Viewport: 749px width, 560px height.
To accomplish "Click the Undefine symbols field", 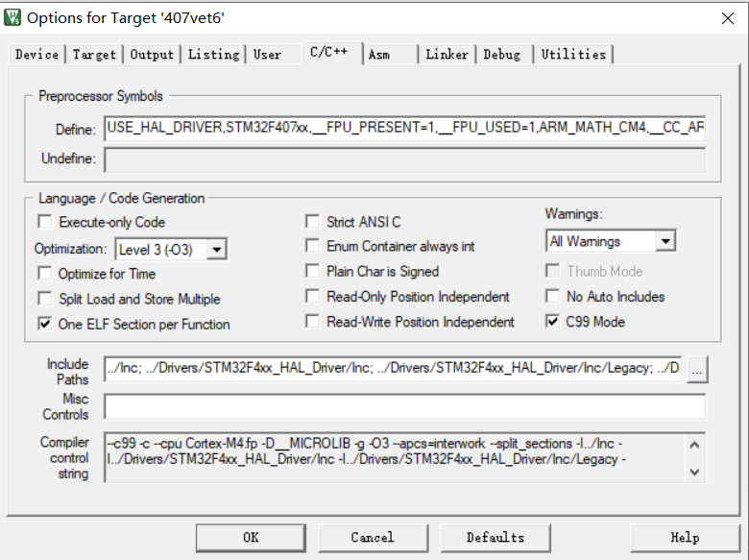I will pyautogui.click(x=404, y=159).
